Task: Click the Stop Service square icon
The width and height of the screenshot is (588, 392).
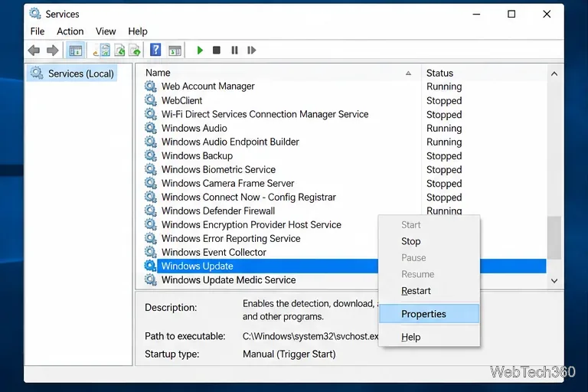Action: [217, 51]
